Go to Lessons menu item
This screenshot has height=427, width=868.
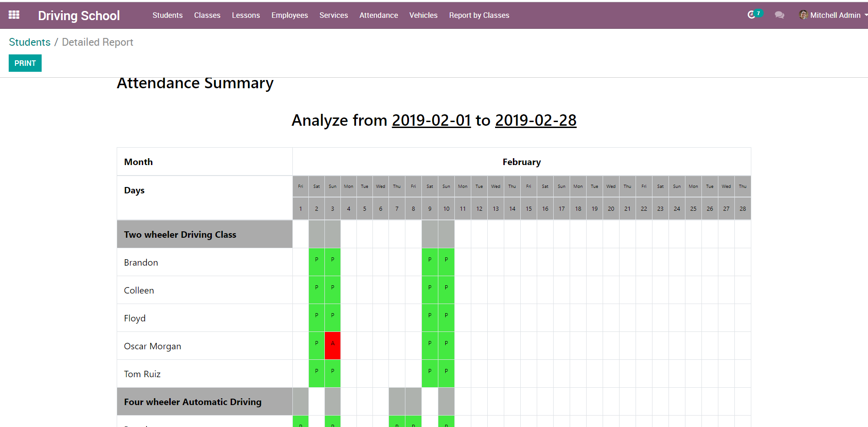[x=246, y=15]
